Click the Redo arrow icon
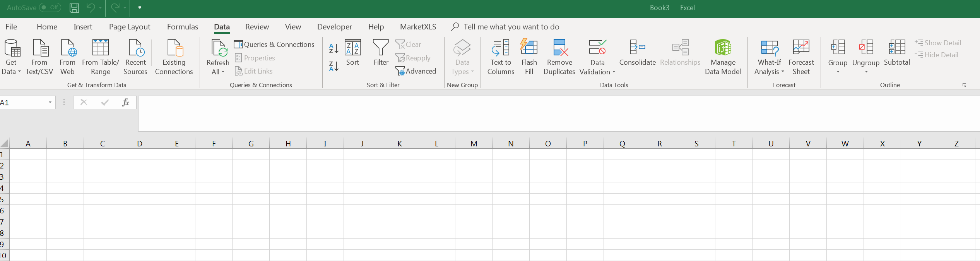Image resolution: width=980 pixels, height=261 pixels. (115, 7)
